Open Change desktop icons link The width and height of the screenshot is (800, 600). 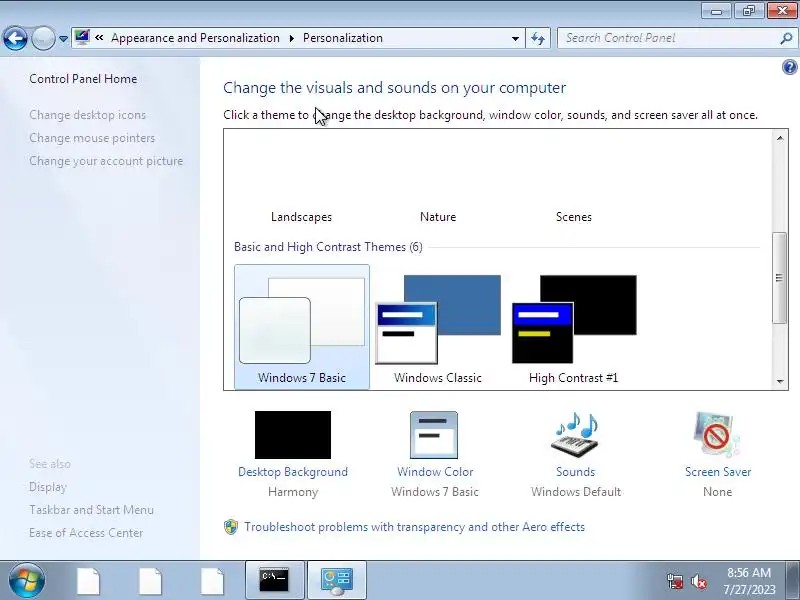(88, 115)
